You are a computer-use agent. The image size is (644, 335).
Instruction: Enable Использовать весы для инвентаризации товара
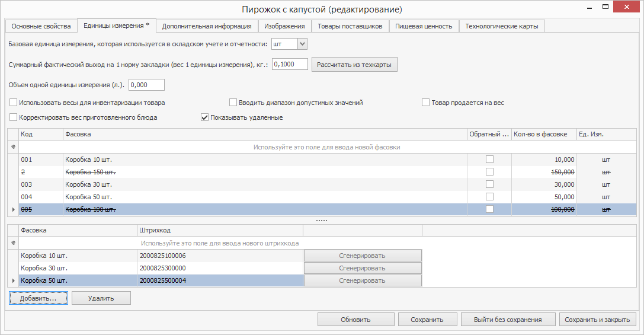[x=14, y=103]
